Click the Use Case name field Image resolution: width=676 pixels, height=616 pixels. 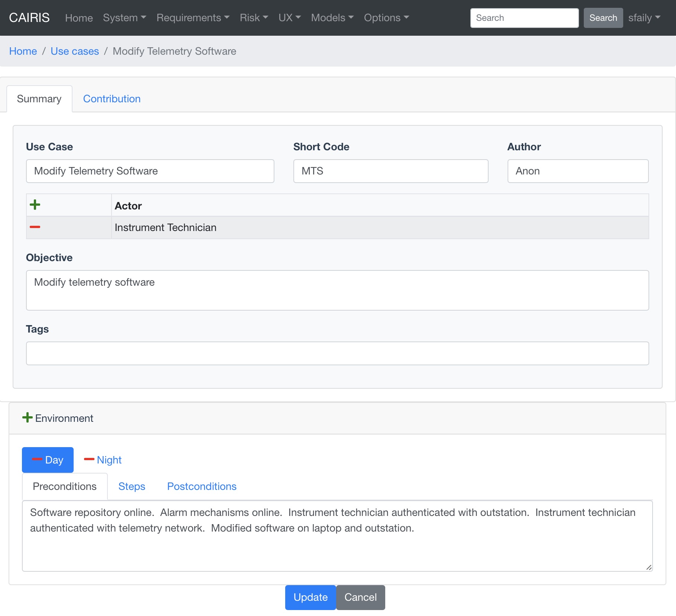click(150, 171)
